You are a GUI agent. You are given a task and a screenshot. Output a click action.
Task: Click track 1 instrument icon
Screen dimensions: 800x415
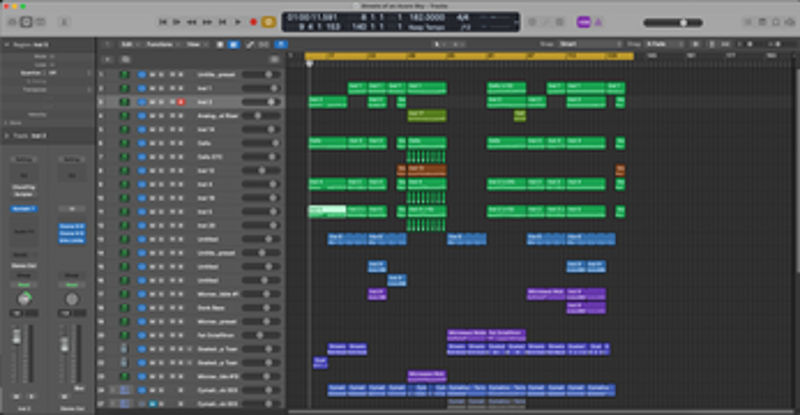124,75
